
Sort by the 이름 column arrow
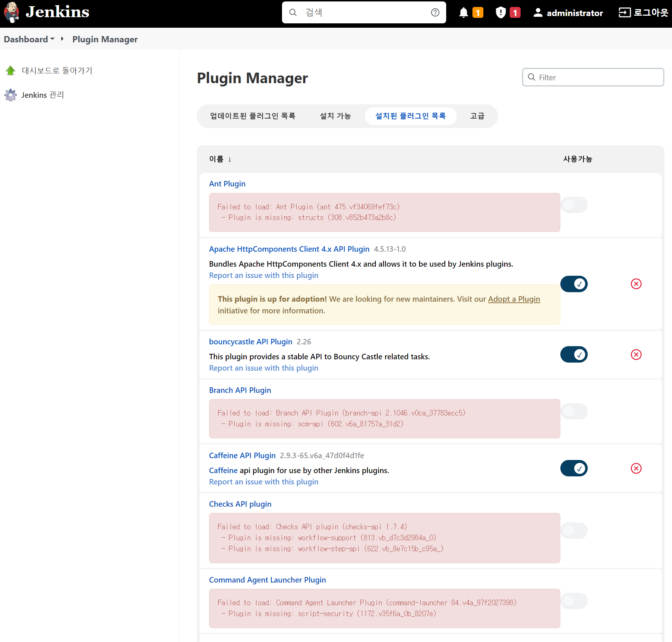point(229,159)
